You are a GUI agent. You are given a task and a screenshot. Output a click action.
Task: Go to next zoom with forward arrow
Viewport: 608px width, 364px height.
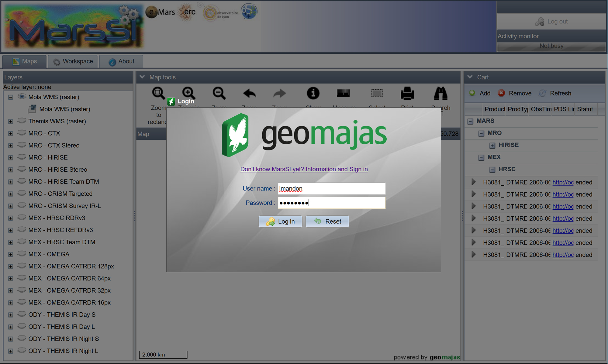[280, 93]
